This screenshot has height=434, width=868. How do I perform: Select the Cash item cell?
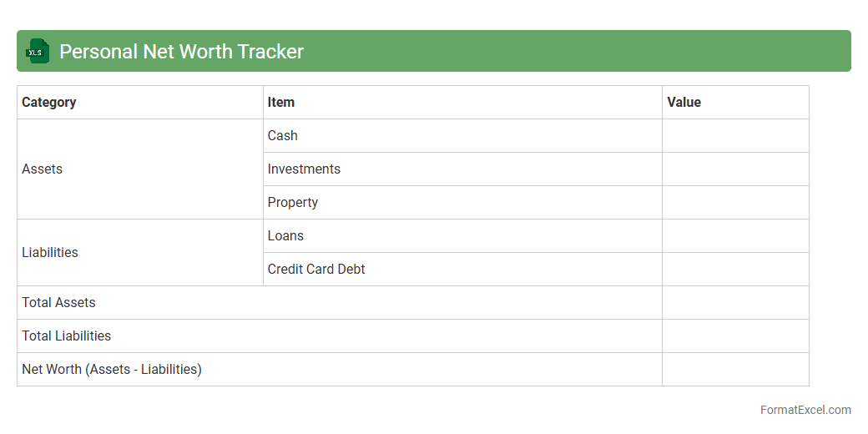pyautogui.click(x=283, y=135)
